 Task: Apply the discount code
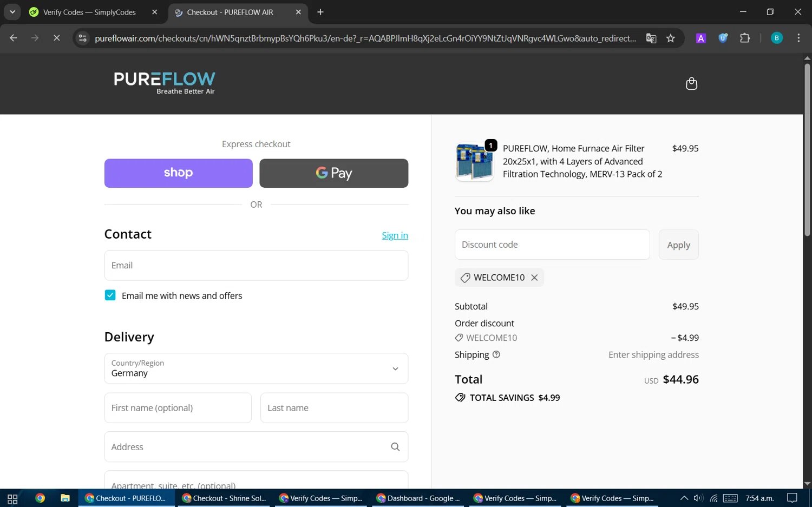(x=679, y=245)
